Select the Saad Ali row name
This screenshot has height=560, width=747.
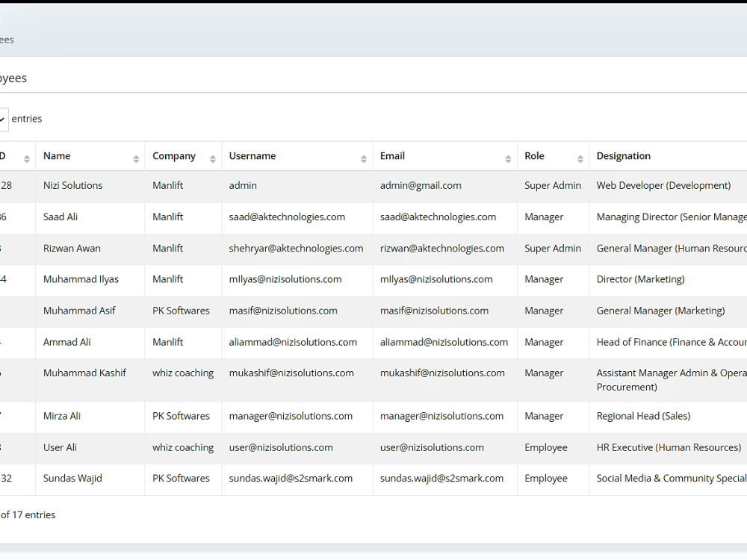pyautogui.click(x=60, y=217)
